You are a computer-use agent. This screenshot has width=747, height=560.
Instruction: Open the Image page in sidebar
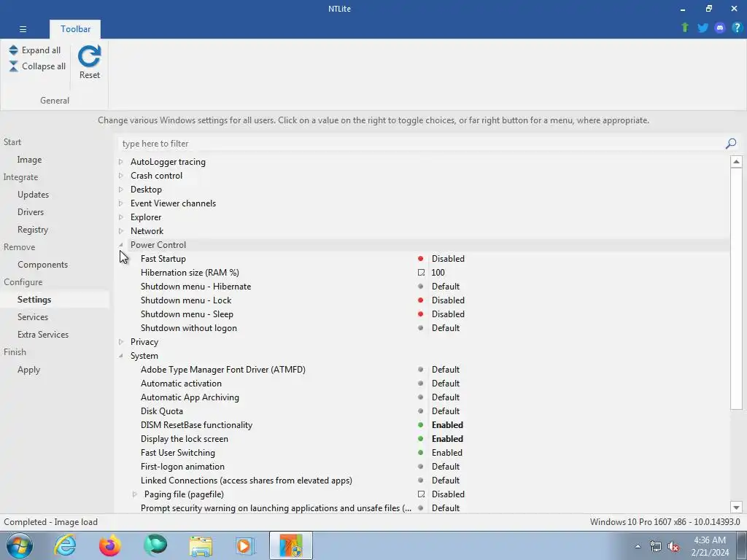[29, 160]
